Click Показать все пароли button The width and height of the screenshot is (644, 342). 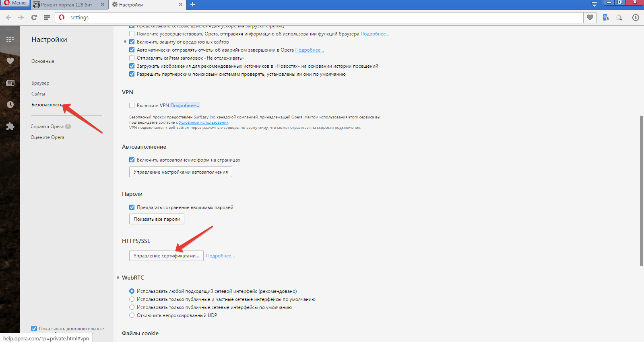157,219
